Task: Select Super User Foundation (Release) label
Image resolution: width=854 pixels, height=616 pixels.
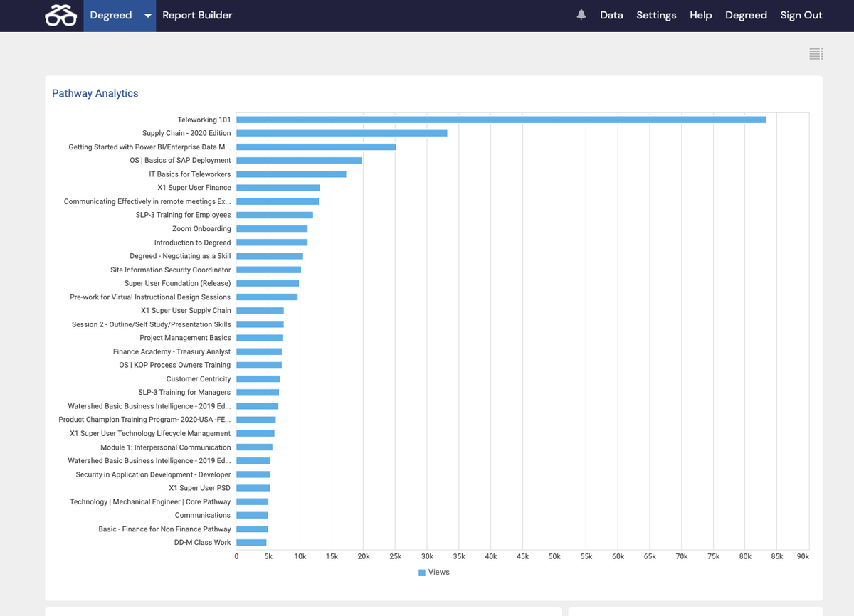Action: point(178,283)
